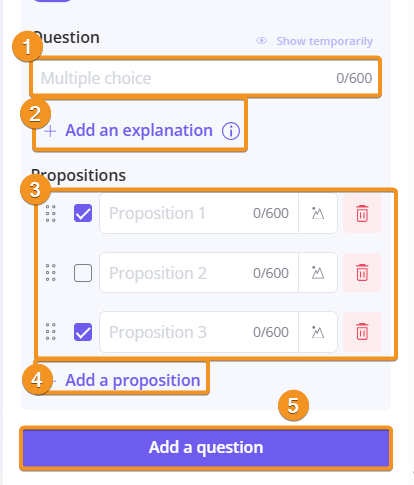Focus the Multiple choice question field
The image size is (414, 485).
click(206, 78)
